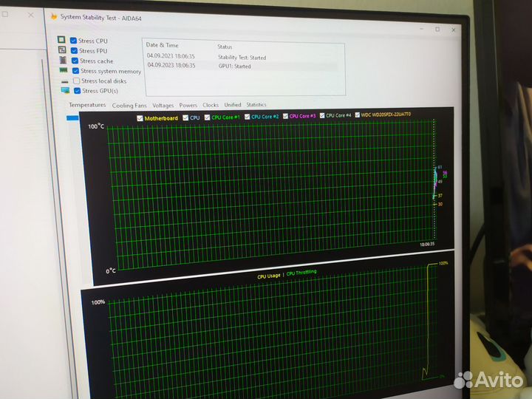Viewport: 532px width, 399px height.
Task: Open the Unified tab
Action: click(233, 105)
